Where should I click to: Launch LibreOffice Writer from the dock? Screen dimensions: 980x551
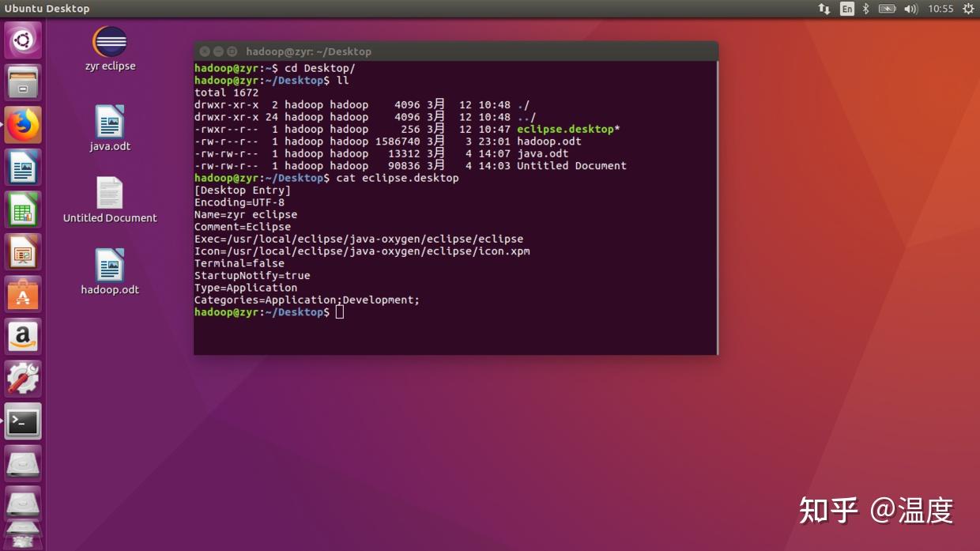(23, 168)
